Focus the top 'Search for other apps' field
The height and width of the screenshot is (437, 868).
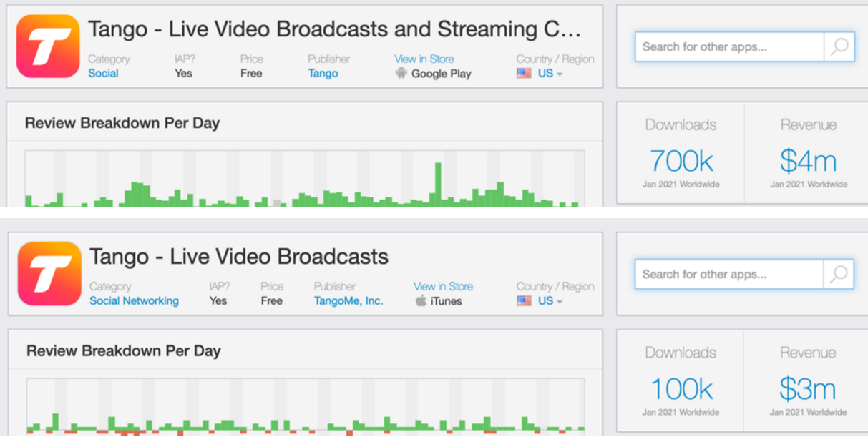[728, 47]
